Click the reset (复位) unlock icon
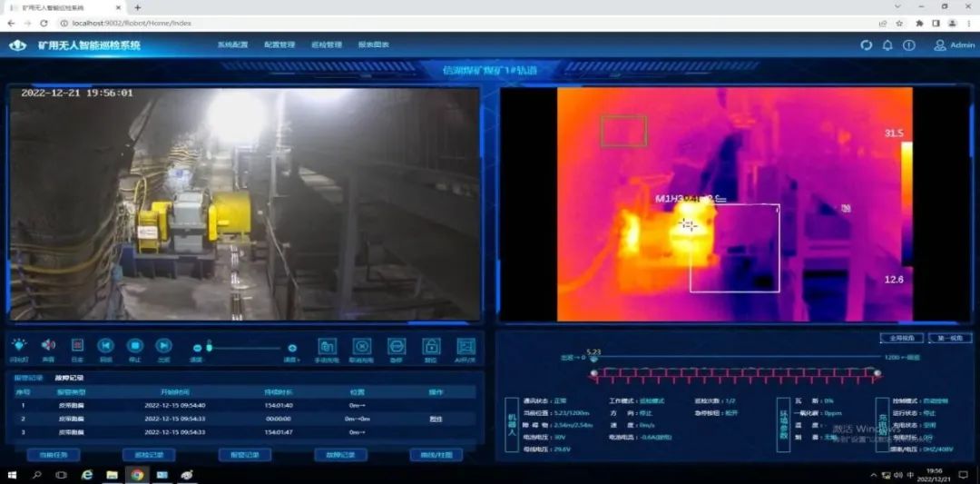The height and width of the screenshot is (484, 980). 431,347
